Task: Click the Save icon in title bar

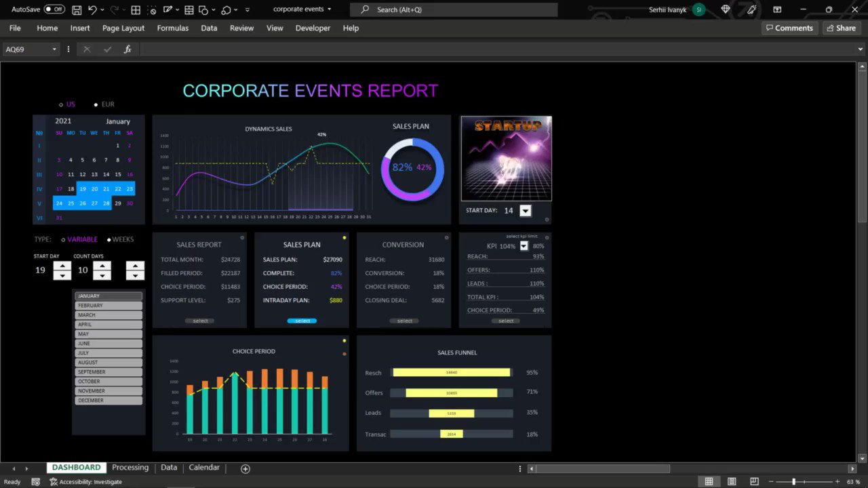Action: 77,9
